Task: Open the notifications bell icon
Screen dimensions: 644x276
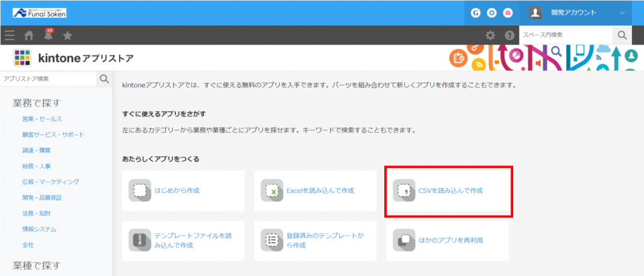Action: (x=48, y=35)
